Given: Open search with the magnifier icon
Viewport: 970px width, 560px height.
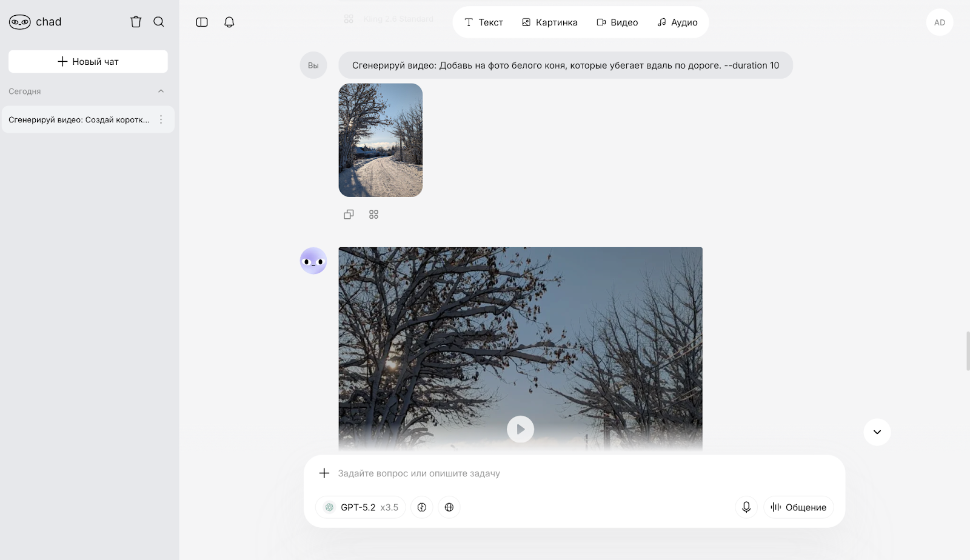Looking at the screenshot, I should pyautogui.click(x=159, y=22).
